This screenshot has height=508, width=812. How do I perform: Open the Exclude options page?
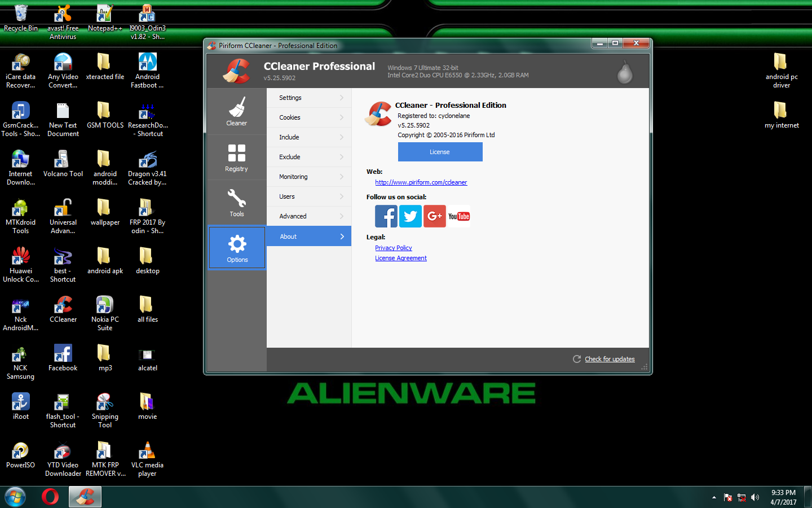(x=309, y=157)
